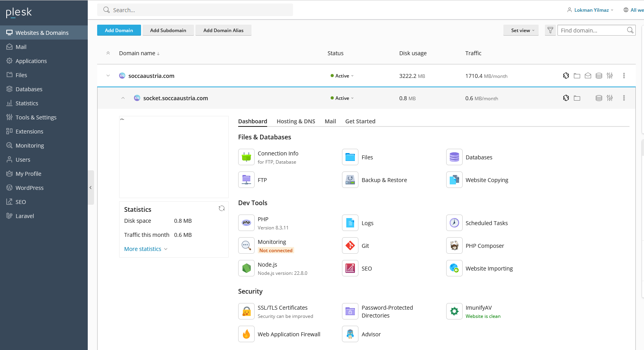This screenshot has width=644, height=350.
Task: Open Statistics in the sidebar
Action: click(44, 103)
